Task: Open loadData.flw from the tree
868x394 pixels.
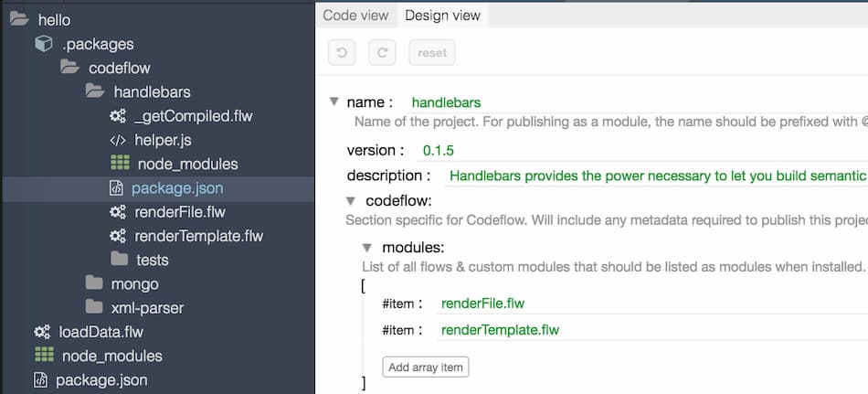Action: (x=101, y=332)
